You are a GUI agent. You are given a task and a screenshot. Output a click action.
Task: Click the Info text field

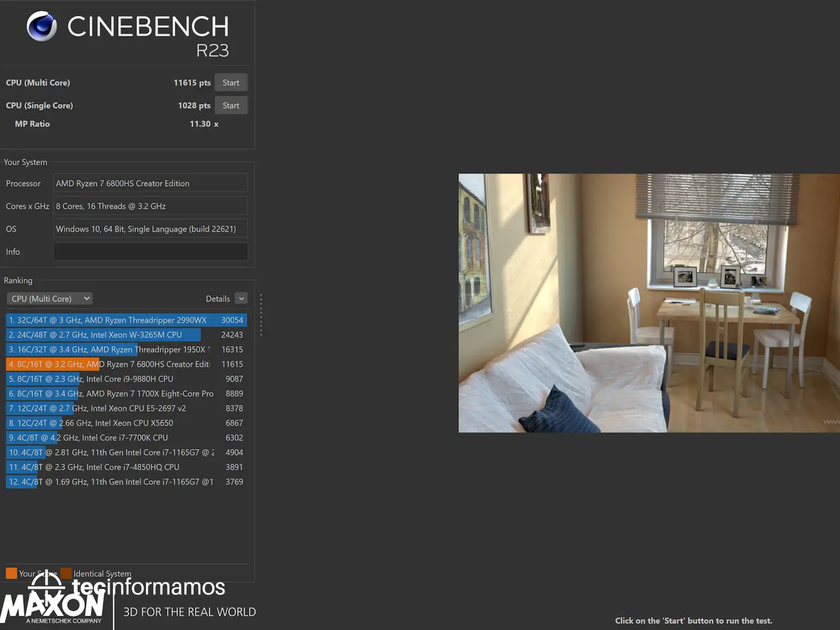(150, 251)
